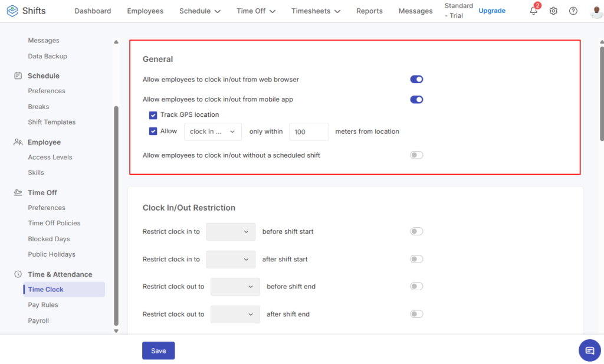
Task: Click the Shifts logo icon
Action: [12, 11]
